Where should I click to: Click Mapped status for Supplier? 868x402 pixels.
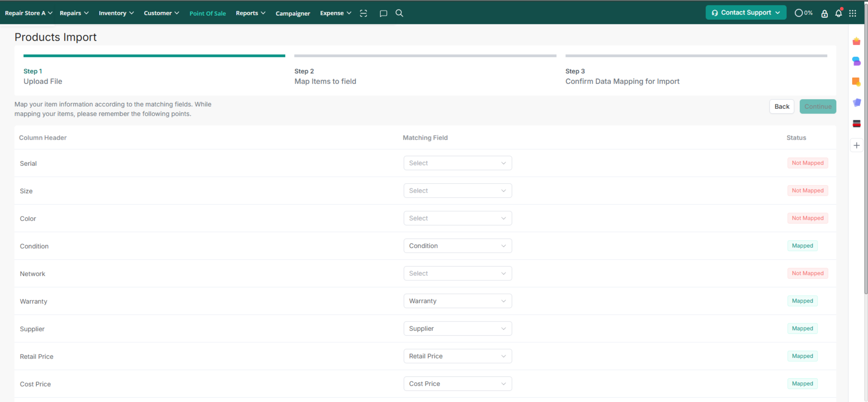click(802, 329)
